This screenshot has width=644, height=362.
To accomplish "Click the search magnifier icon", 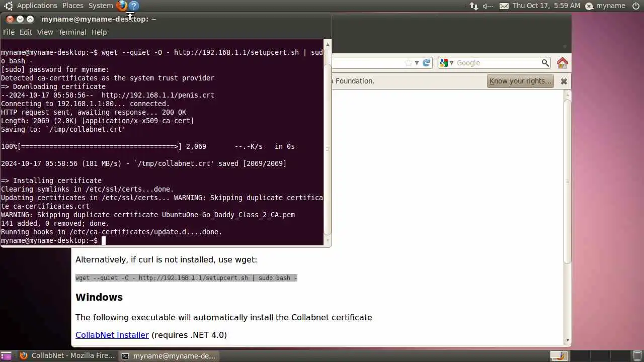I will click(x=545, y=63).
